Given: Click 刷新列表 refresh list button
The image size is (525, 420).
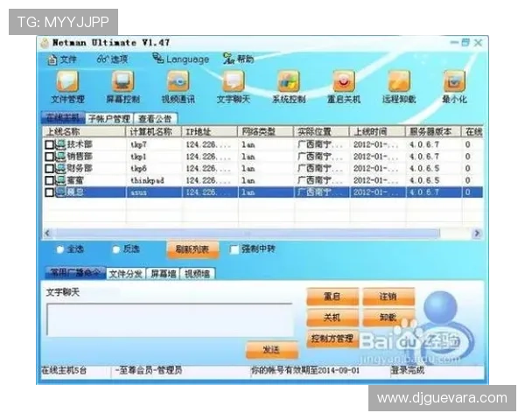Looking at the screenshot, I should (192, 249).
